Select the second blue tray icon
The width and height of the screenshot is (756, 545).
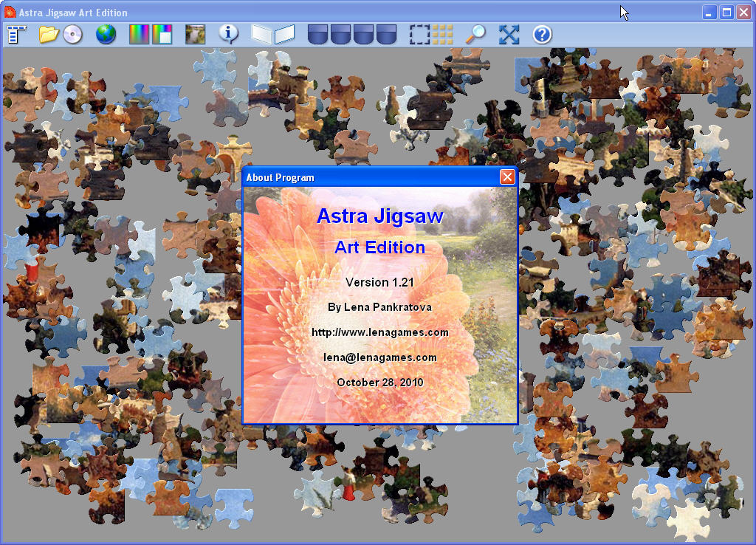340,35
